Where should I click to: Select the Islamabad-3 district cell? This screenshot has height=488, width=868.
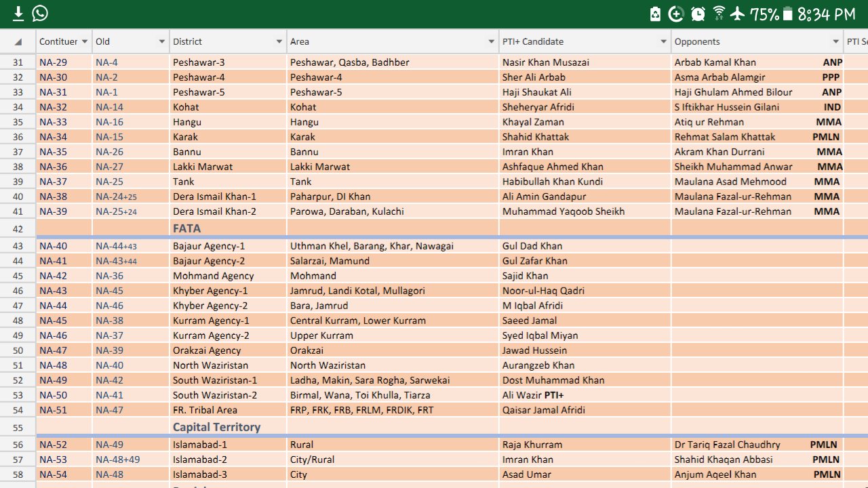point(228,474)
